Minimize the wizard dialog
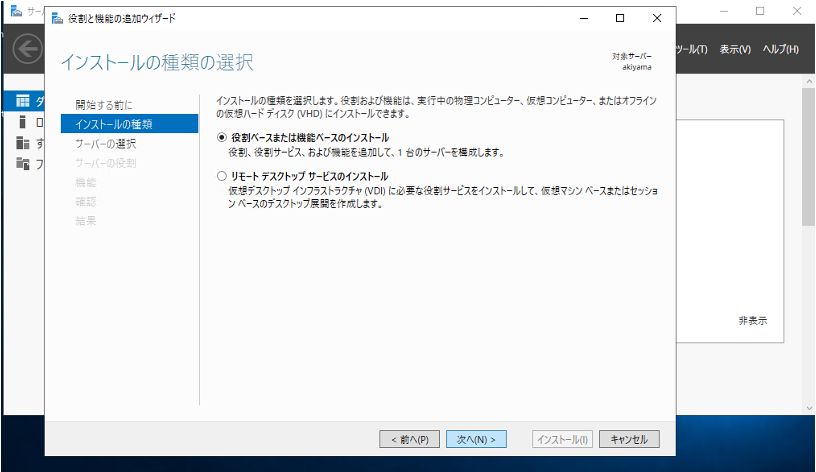Image resolution: width=816 pixels, height=472 pixels. pos(584,18)
